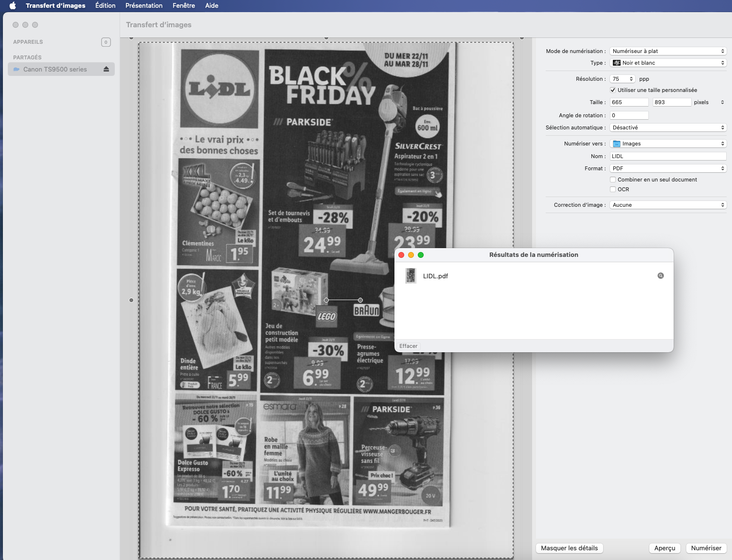732x560 pixels.
Task: Open the Fenêtre menu
Action: click(184, 6)
